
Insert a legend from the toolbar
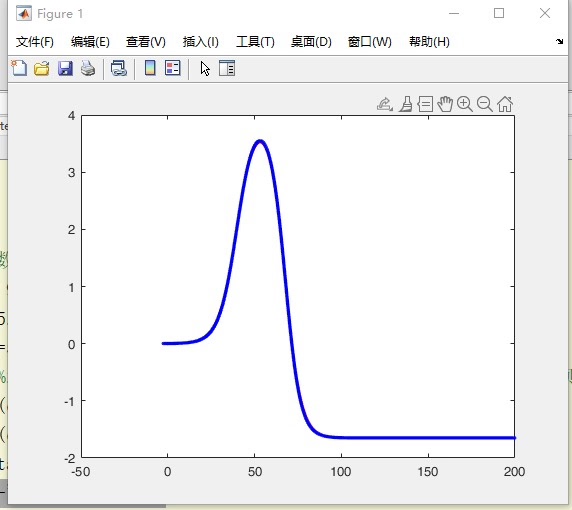(173, 68)
